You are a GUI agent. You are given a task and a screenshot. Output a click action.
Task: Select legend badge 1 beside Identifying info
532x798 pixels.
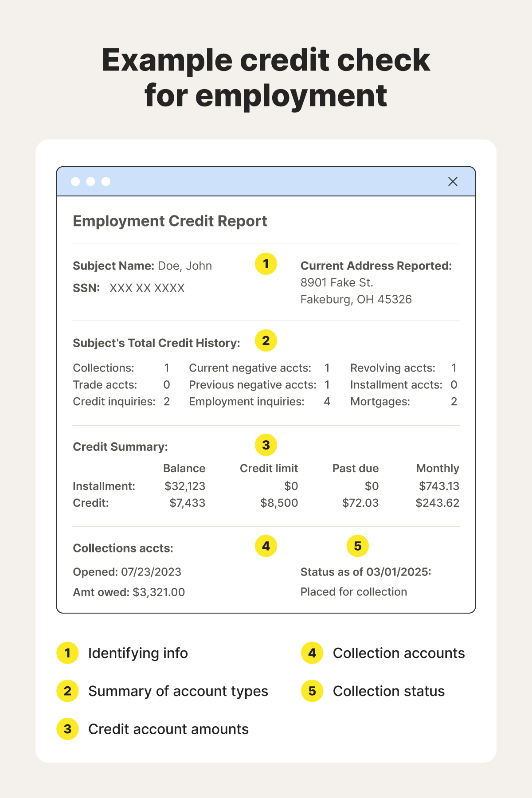(68, 653)
